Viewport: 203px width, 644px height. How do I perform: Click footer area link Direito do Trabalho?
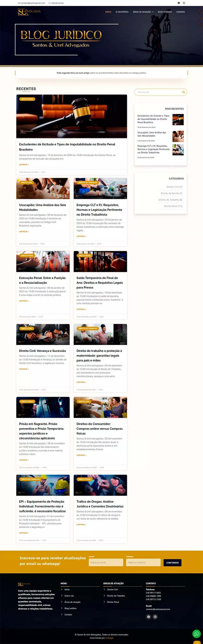[116, 596]
